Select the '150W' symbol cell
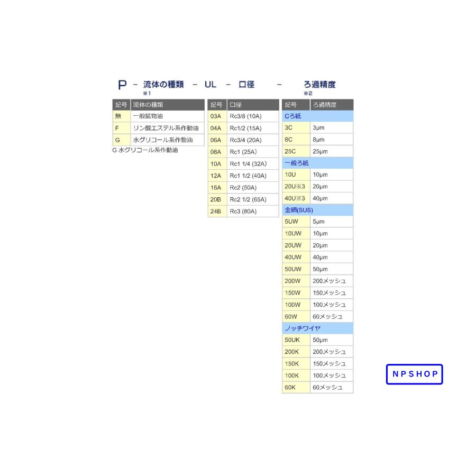 pyautogui.click(x=296, y=292)
